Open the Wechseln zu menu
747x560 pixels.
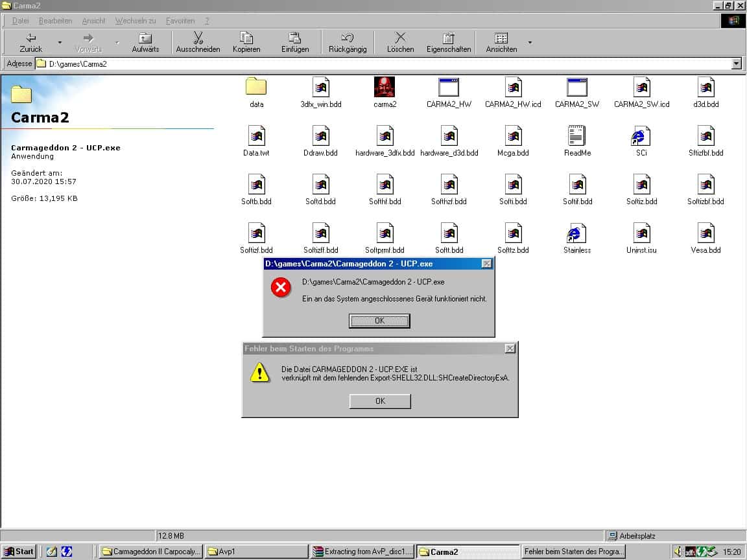pos(136,21)
